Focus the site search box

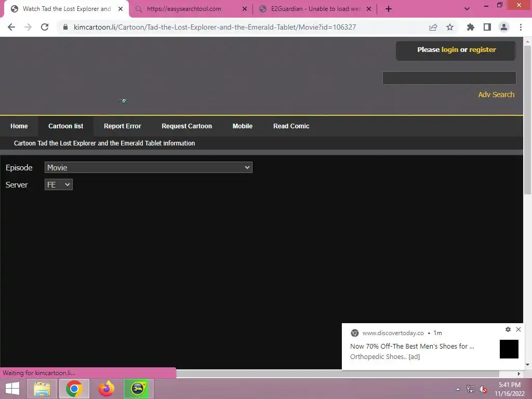pyautogui.click(x=449, y=78)
